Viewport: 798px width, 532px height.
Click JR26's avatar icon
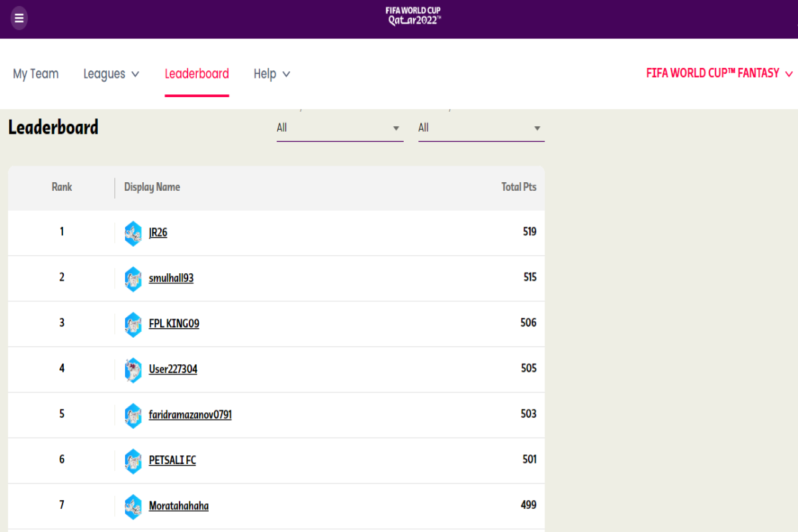coord(133,233)
